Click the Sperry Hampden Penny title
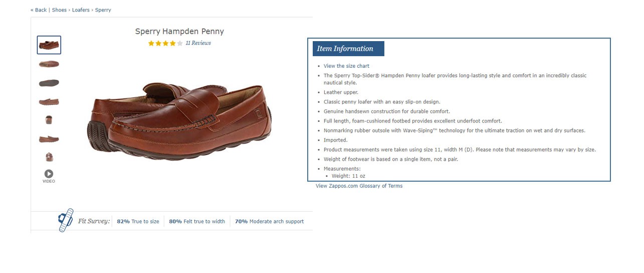644x273 pixels. point(179,31)
